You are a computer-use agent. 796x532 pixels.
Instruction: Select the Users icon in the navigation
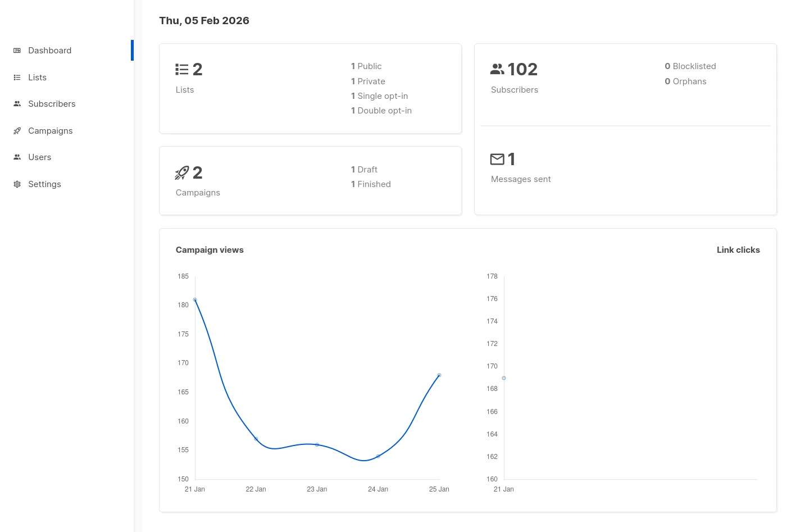click(x=17, y=157)
